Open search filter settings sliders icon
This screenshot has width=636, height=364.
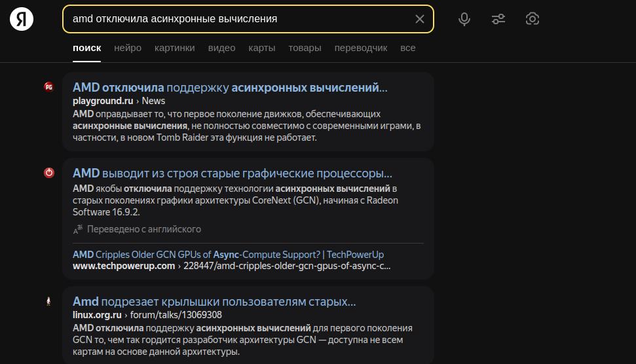point(498,19)
